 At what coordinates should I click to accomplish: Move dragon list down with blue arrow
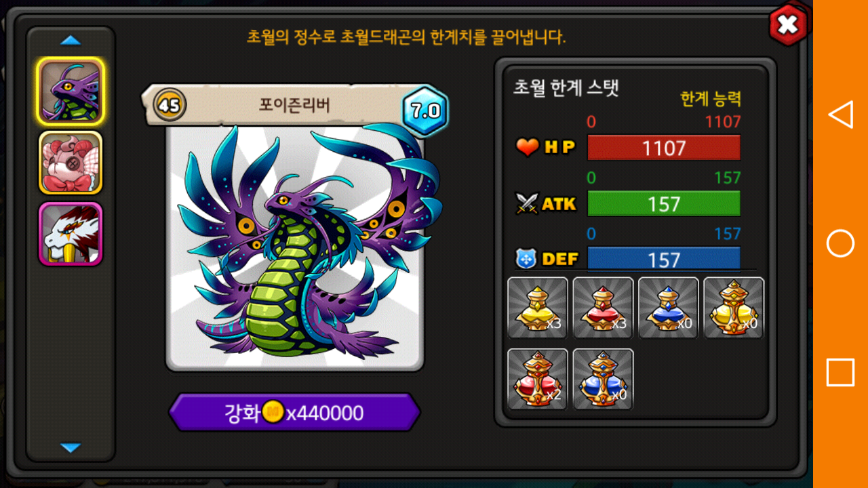(71, 447)
